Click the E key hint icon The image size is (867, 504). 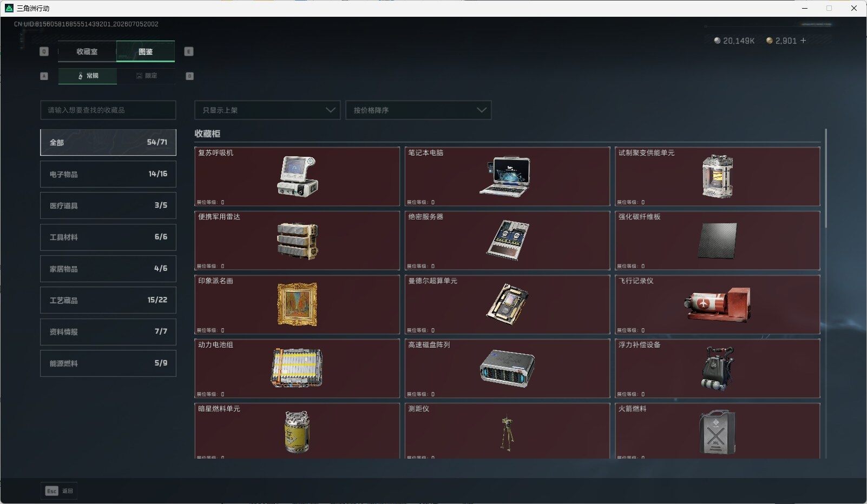tap(189, 51)
